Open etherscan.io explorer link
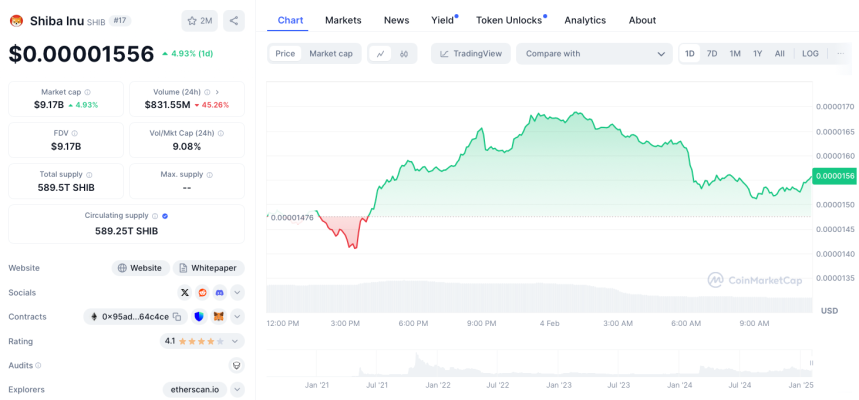This screenshot has width=859, height=400. (x=196, y=390)
